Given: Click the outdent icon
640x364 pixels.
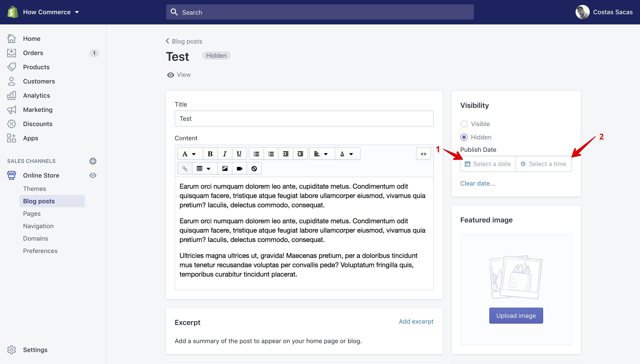Looking at the screenshot, I should tap(286, 154).
